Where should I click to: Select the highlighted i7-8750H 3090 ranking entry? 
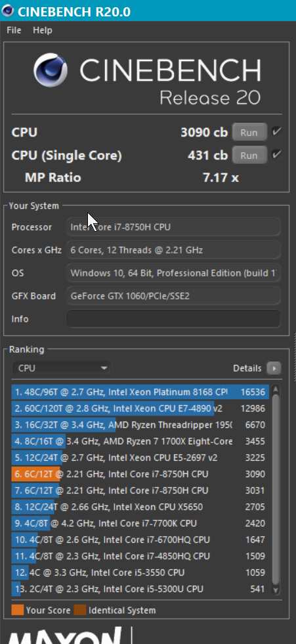[x=140, y=474]
